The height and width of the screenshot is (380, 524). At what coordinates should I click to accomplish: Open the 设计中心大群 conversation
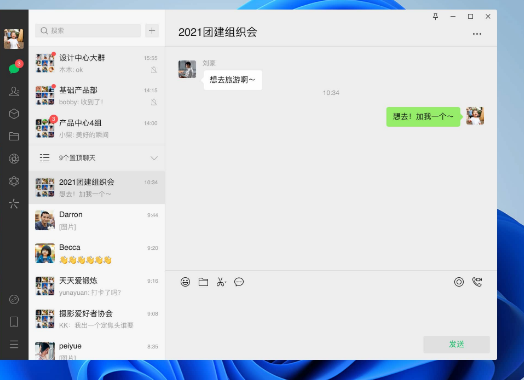97,63
